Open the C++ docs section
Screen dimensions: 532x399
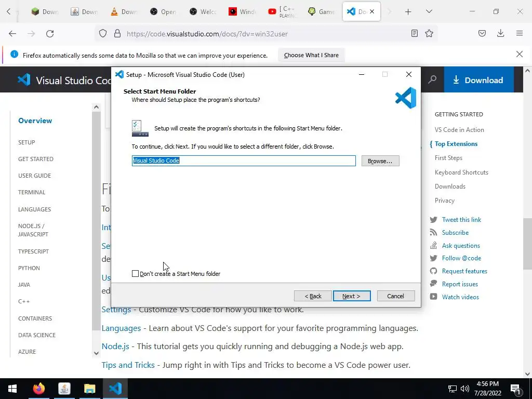pos(24,301)
